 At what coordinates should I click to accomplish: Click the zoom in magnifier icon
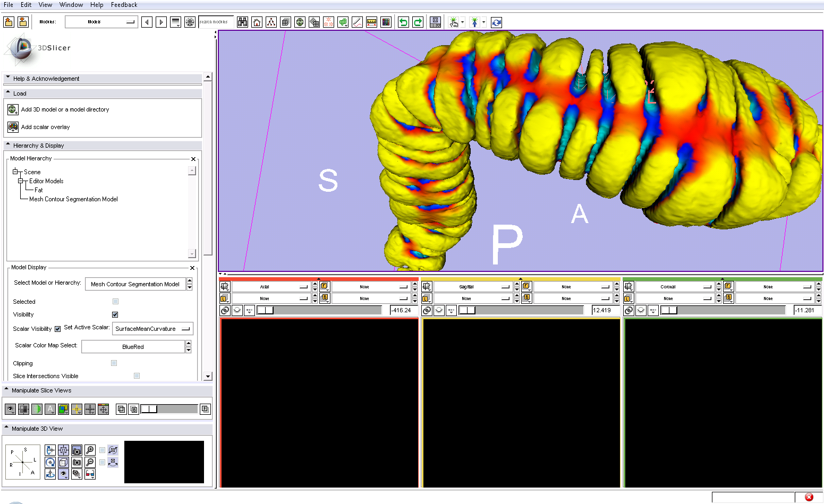(90, 450)
